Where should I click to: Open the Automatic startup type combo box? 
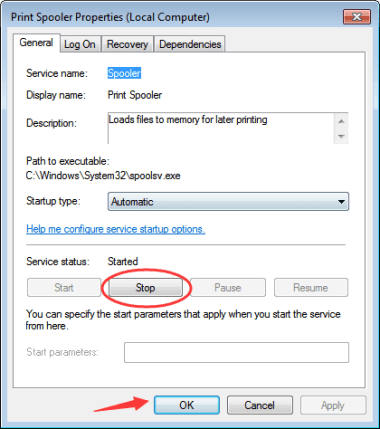tap(228, 202)
